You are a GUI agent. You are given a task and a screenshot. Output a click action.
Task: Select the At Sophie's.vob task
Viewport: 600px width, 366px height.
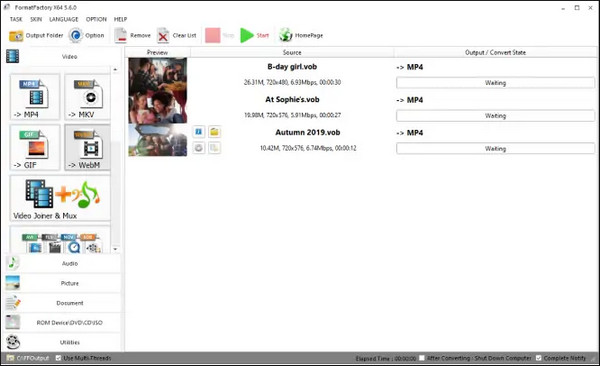(292, 100)
